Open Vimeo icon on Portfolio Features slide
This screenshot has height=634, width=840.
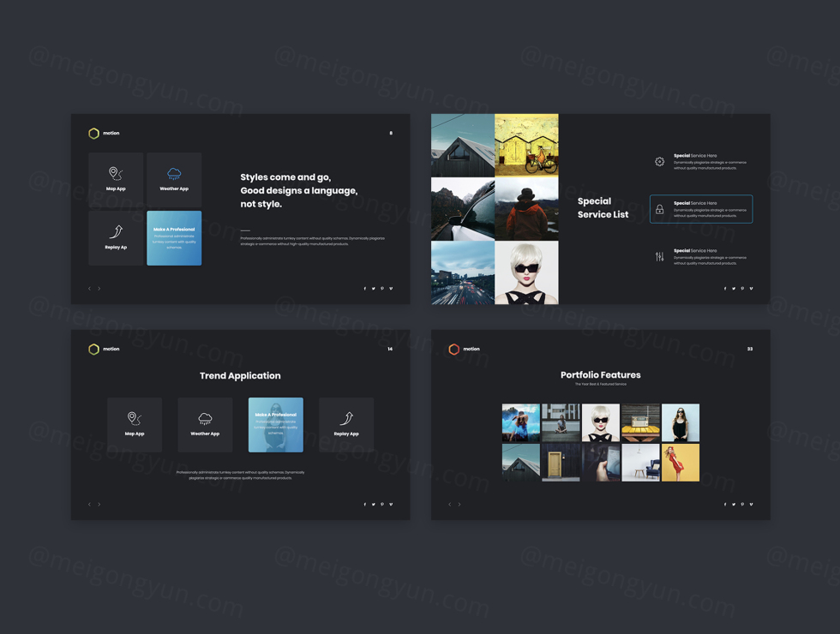pos(751,505)
